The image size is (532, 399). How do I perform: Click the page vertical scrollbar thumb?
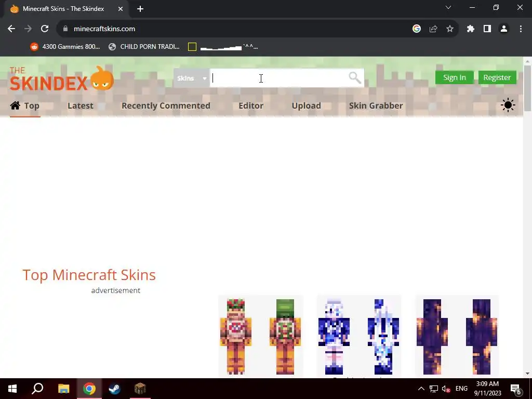[x=527, y=88]
